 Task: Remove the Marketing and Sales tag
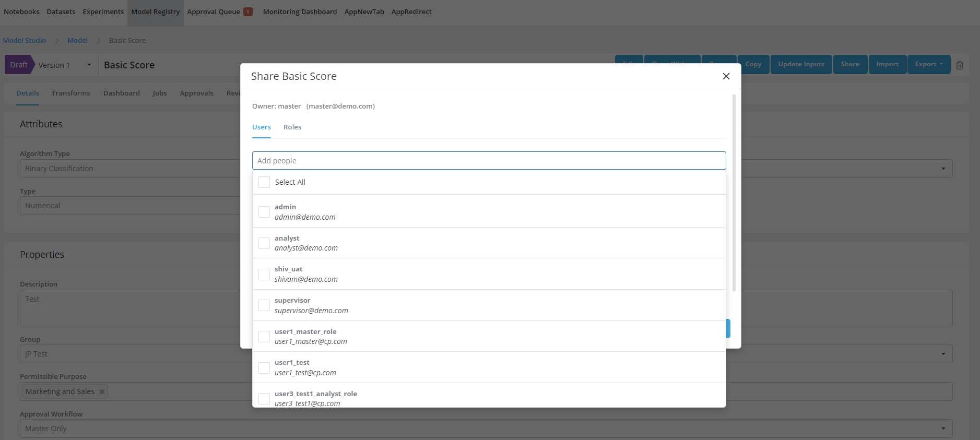click(x=102, y=391)
